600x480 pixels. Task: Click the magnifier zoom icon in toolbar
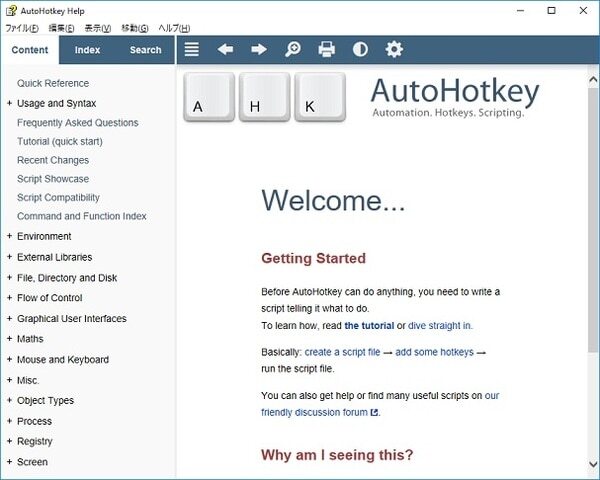coord(293,49)
